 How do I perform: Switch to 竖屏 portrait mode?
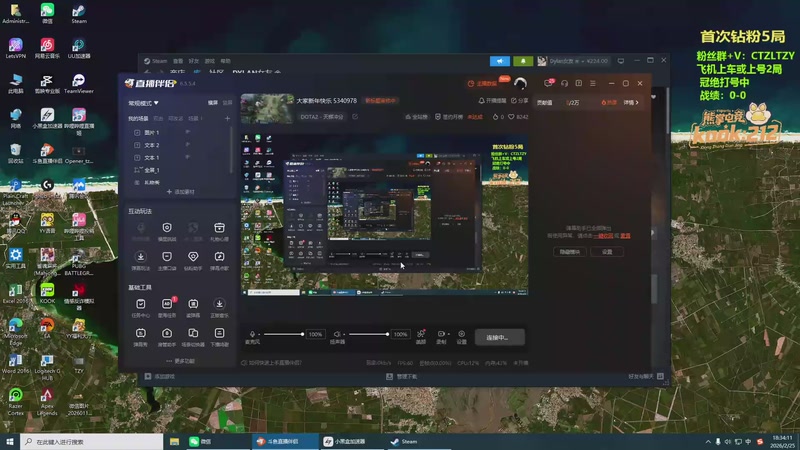pos(228,103)
